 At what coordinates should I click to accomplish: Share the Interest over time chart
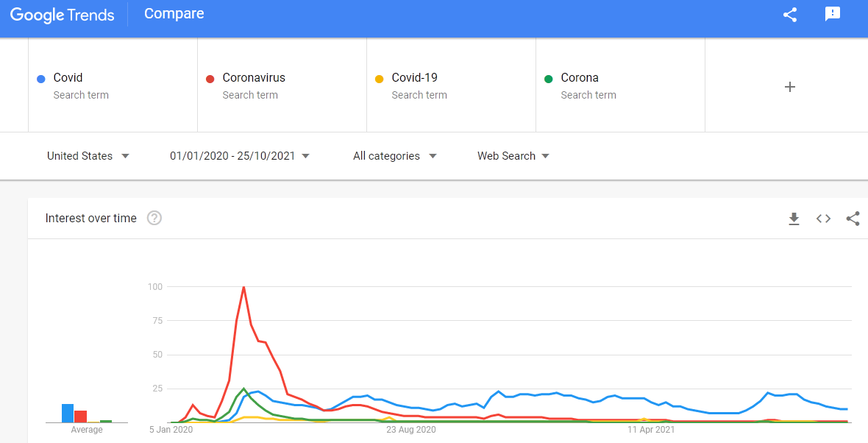tap(853, 219)
